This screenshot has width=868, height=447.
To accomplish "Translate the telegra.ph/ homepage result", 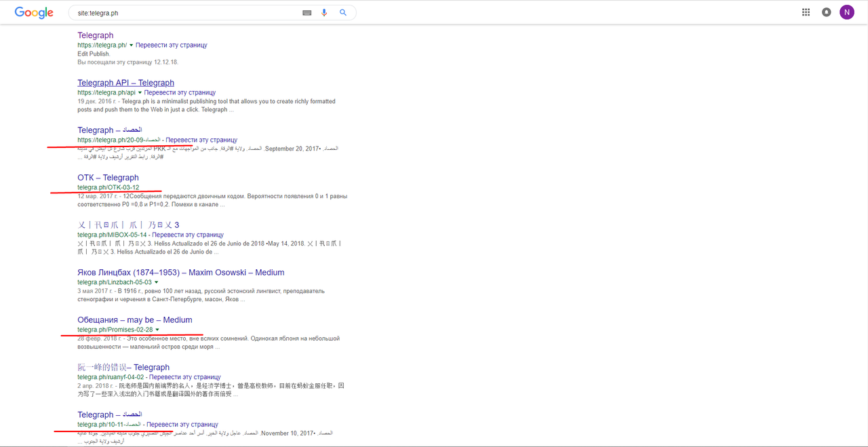I will [171, 45].
